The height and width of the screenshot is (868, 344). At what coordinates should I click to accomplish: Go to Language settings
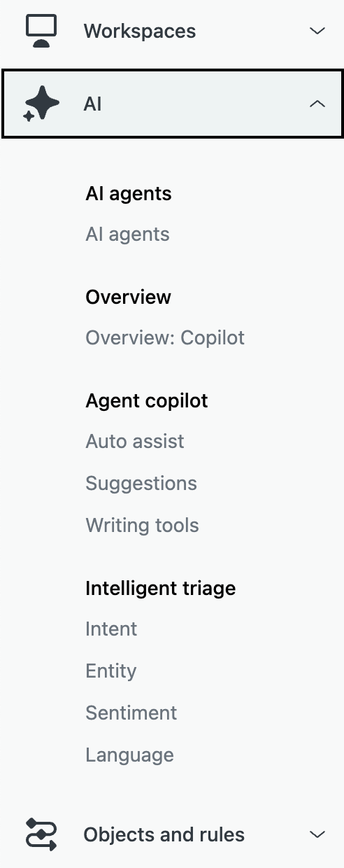click(x=129, y=755)
